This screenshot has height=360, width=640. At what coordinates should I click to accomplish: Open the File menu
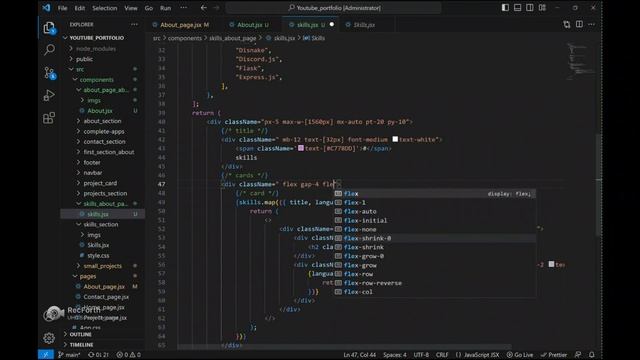tap(62, 8)
